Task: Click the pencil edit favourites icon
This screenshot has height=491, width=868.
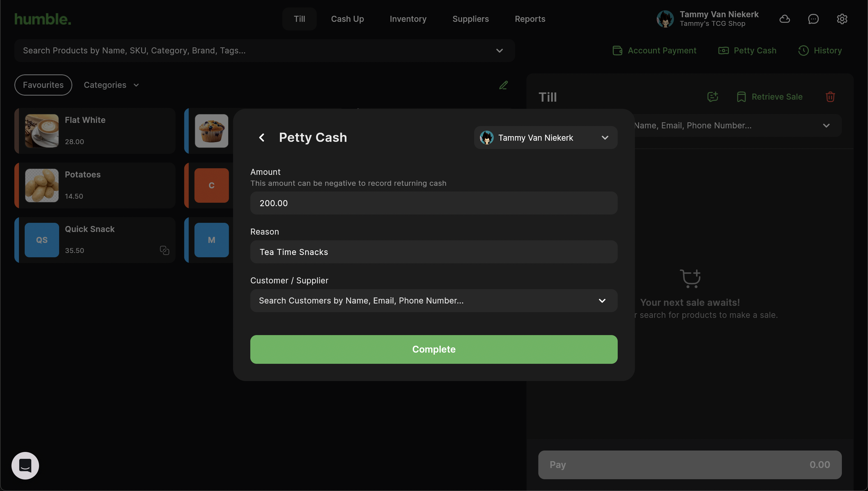Action: coord(503,85)
